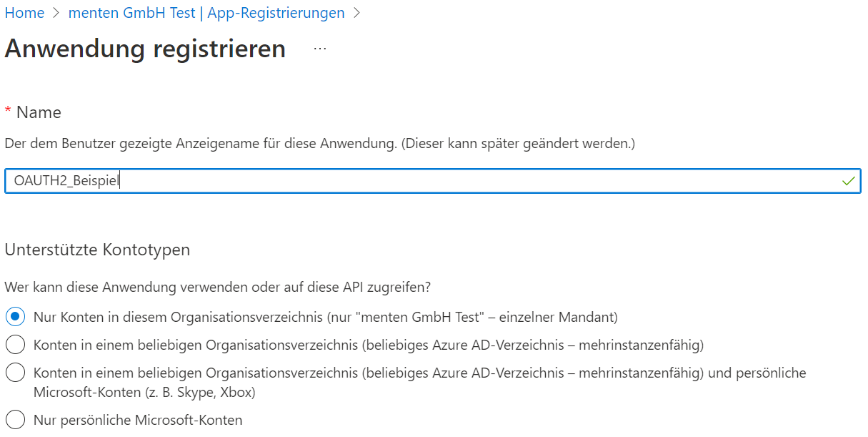Click the breadcrumb chevron after Home
868x437 pixels.
pyautogui.click(x=56, y=14)
